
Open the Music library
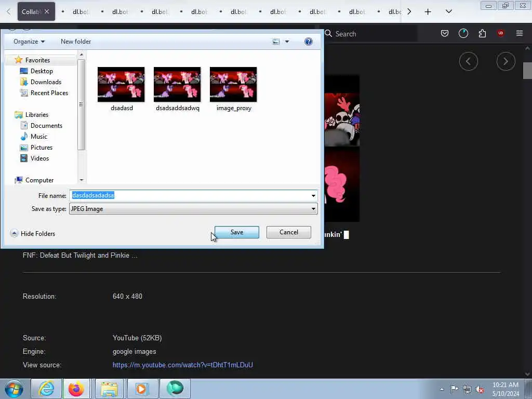pyautogui.click(x=38, y=137)
